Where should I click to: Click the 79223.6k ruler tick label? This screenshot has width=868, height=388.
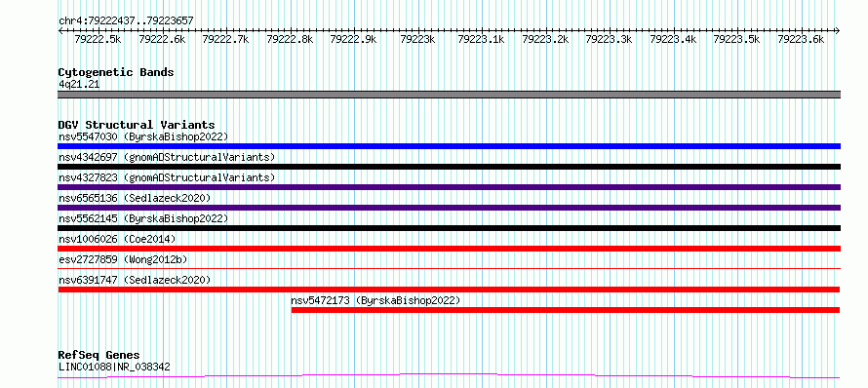coord(802,39)
